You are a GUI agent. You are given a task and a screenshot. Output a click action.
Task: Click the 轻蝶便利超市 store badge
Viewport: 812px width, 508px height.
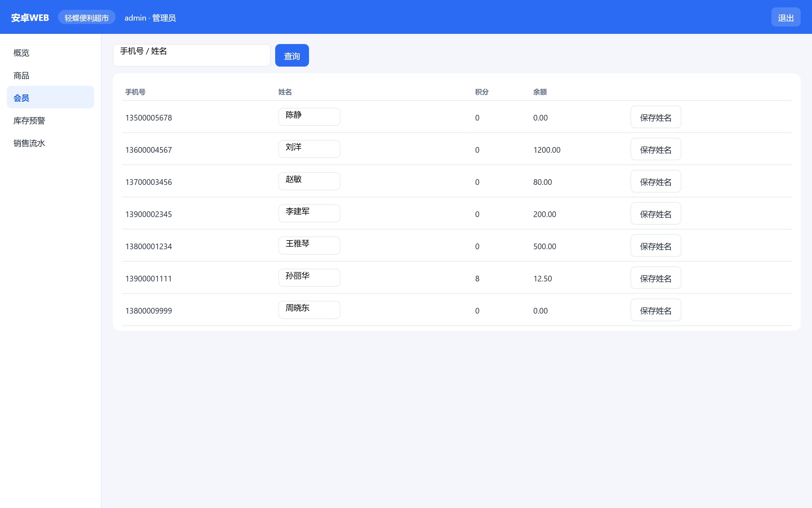(x=87, y=17)
